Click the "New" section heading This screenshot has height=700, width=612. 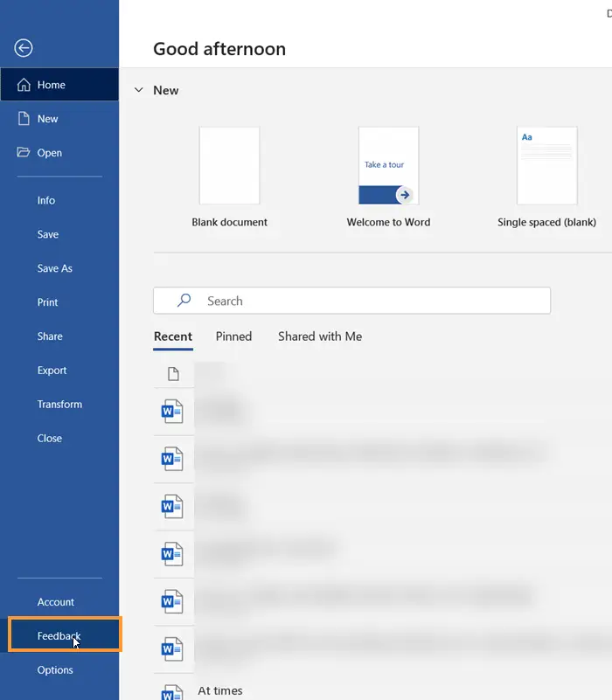tap(166, 90)
